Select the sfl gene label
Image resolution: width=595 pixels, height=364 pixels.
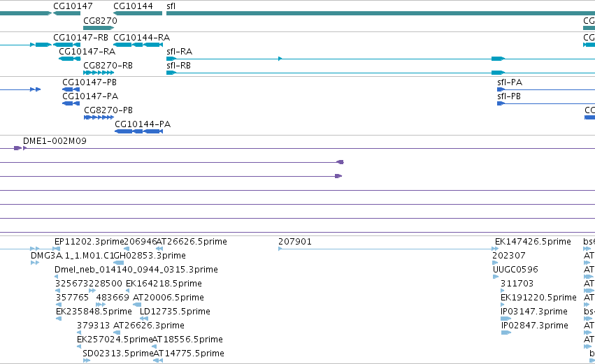pyautogui.click(x=171, y=6)
